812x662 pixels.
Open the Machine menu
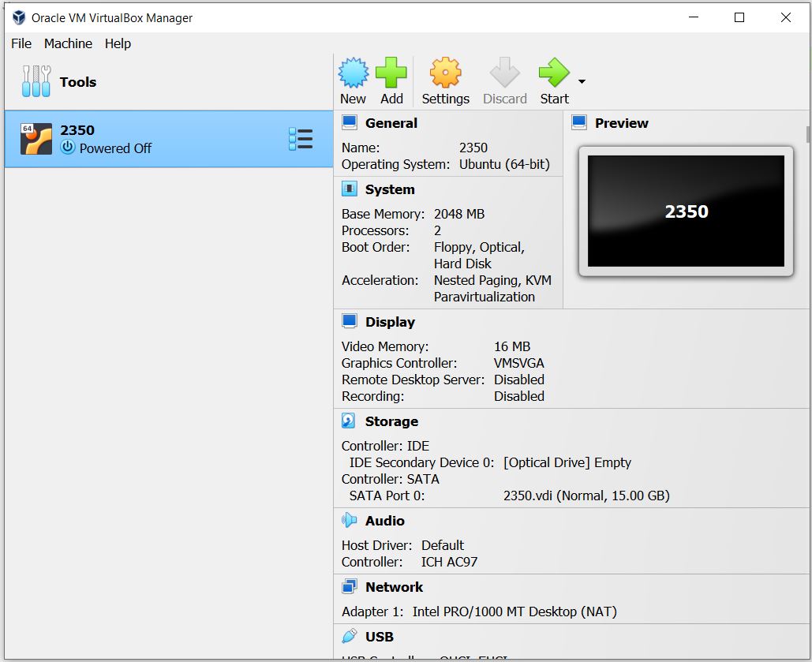[68, 43]
